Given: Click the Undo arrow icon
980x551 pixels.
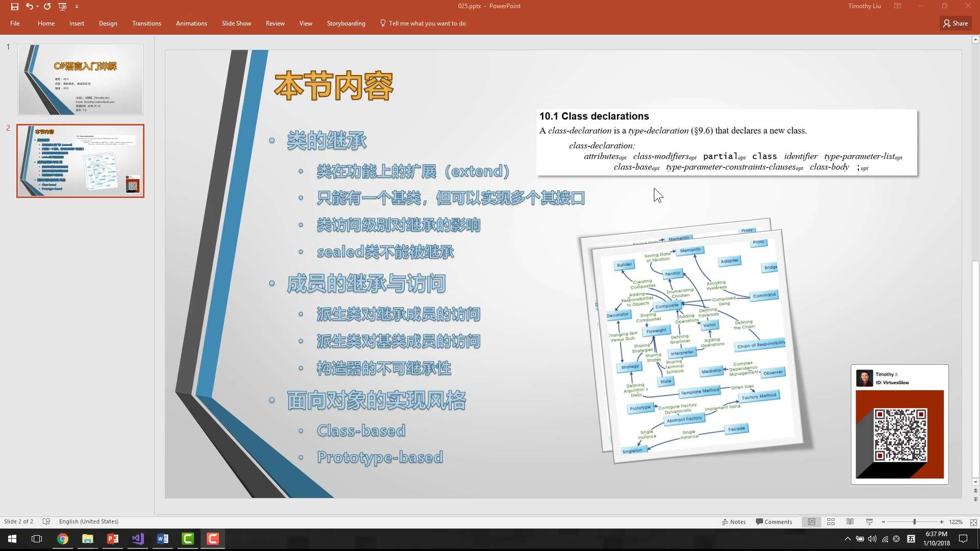Looking at the screenshot, I should pos(29,7).
